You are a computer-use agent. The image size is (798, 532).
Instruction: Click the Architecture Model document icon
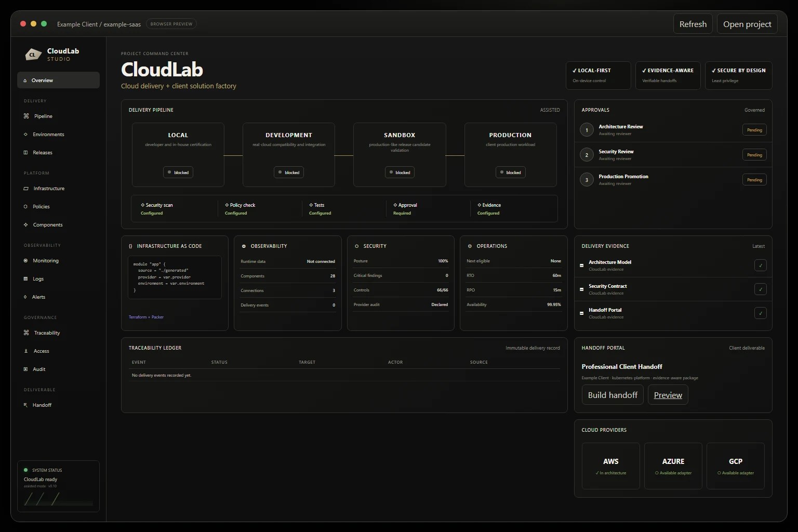(x=581, y=265)
